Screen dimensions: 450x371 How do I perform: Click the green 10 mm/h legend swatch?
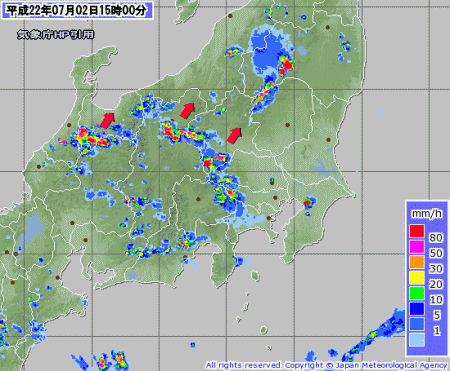[417, 293]
